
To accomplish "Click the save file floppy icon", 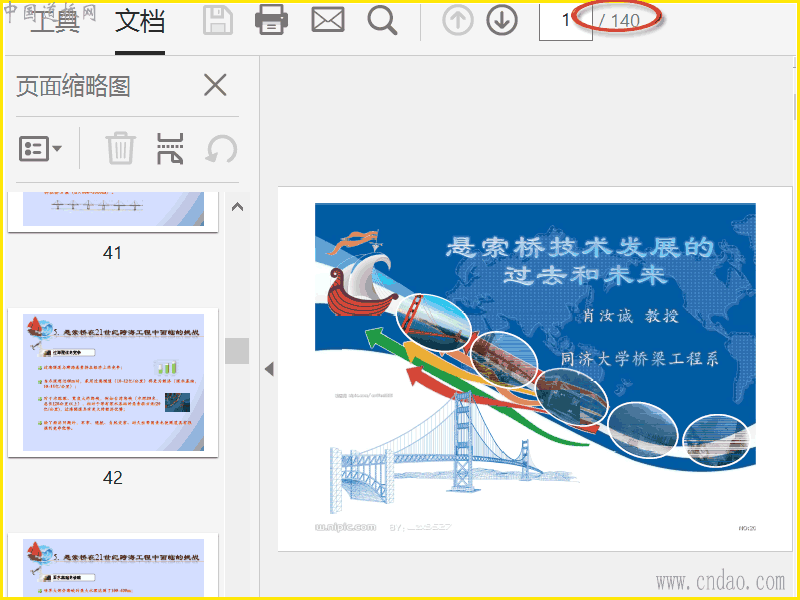I will (218, 20).
